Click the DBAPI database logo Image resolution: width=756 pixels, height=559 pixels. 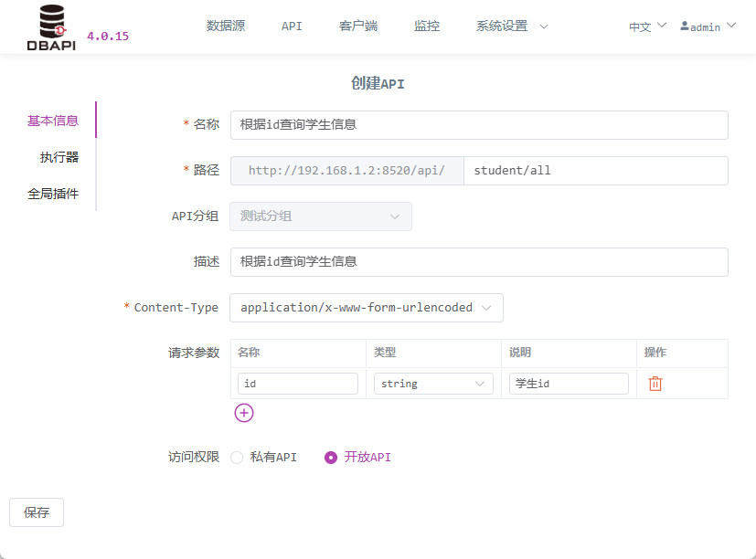click(51, 27)
